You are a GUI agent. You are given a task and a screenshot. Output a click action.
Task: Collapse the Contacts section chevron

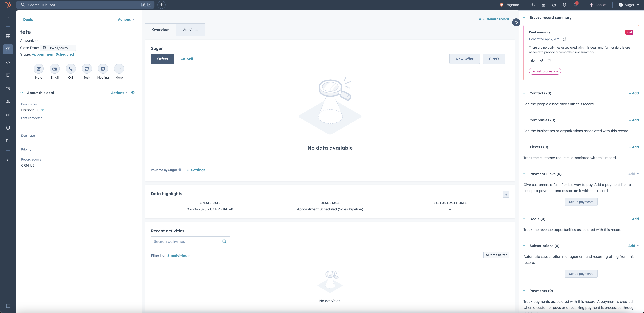524,93
